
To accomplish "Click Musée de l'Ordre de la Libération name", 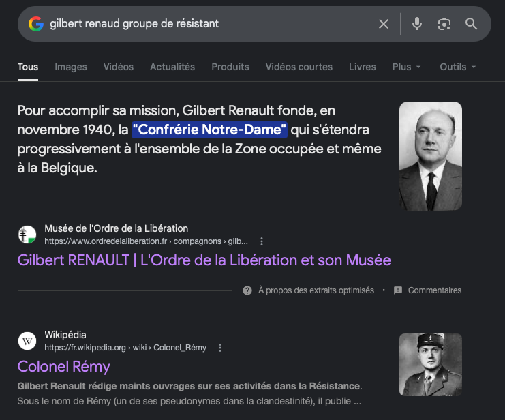I will click(x=117, y=228).
